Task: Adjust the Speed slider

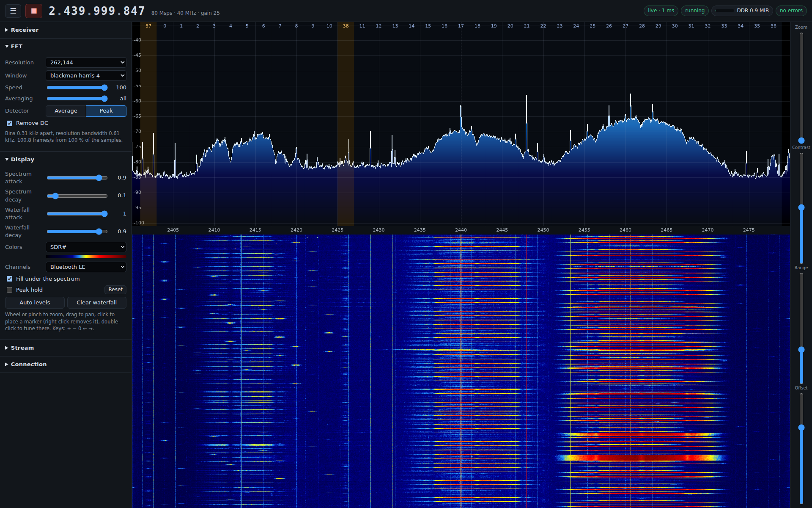Action: coord(77,88)
